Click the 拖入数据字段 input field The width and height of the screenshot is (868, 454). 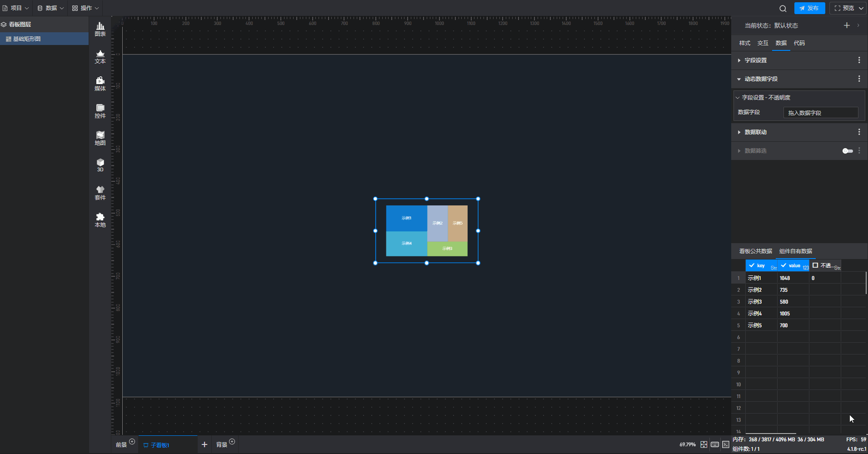point(820,113)
